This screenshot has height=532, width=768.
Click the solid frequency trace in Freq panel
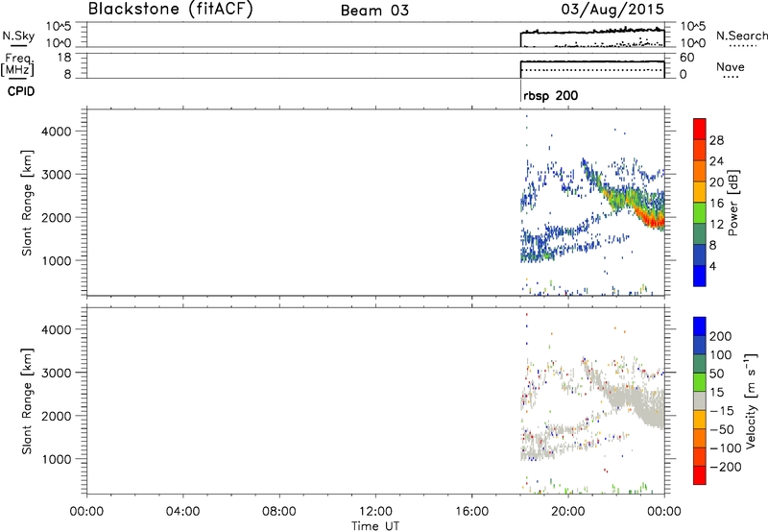click(591, 61)
